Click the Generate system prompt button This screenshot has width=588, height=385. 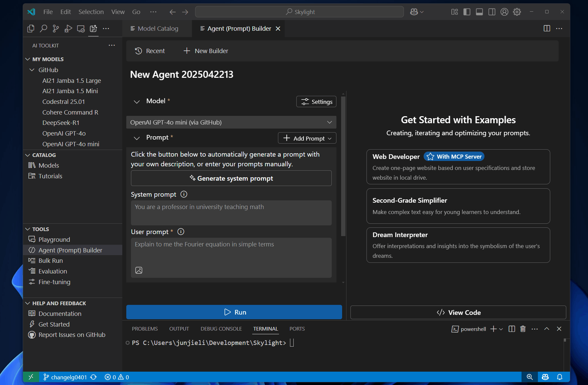(231, 178)
